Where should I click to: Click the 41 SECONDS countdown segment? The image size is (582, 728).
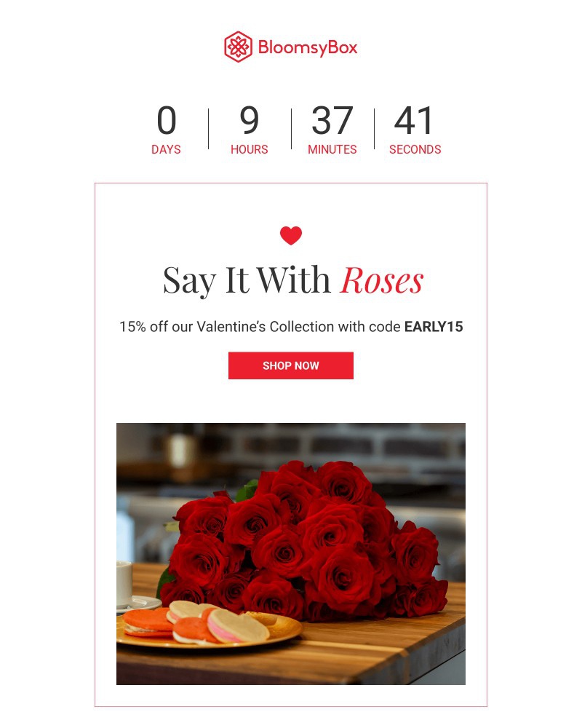pyautogui.click(x=415, y=130)
